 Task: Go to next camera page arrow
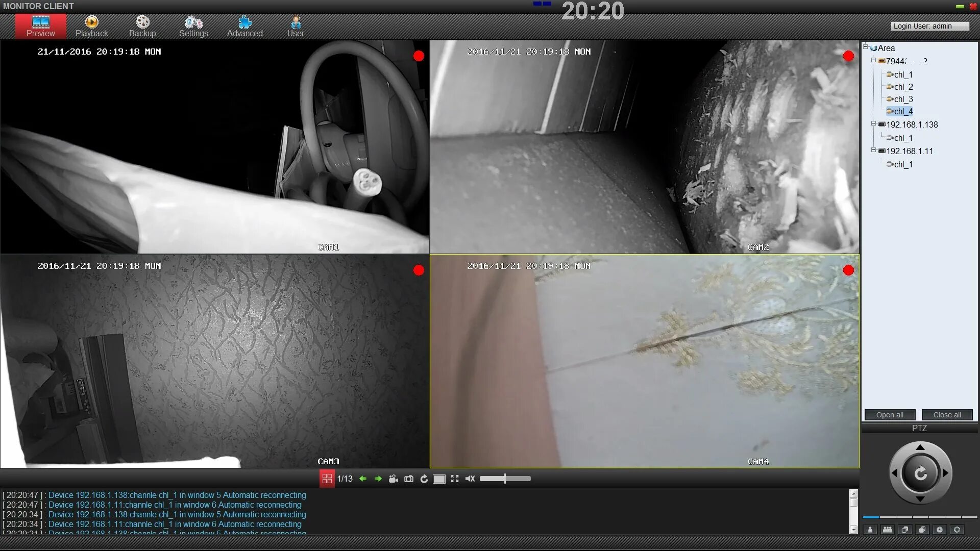(378, 479)
